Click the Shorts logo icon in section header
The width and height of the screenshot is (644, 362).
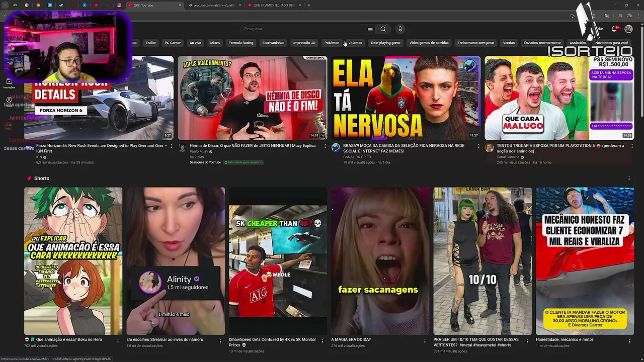point(29,178)
